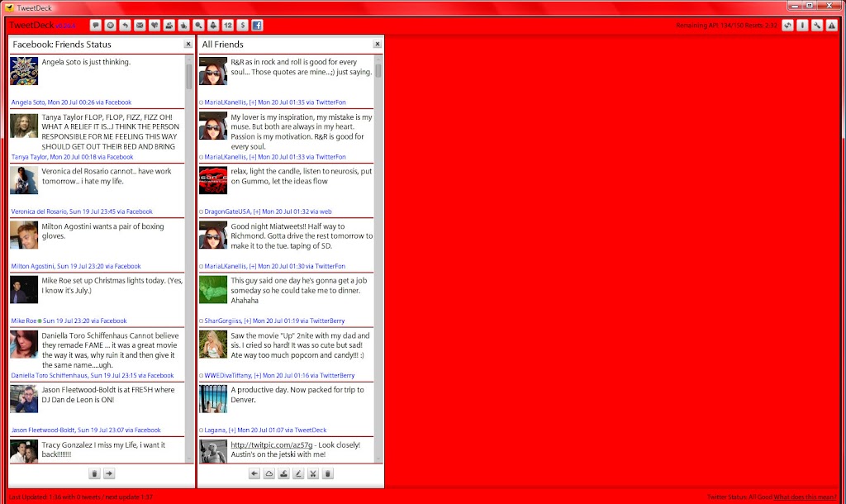
Task: Mark SharGorgiiss tweet as read circle
Action: pos(202,321)
